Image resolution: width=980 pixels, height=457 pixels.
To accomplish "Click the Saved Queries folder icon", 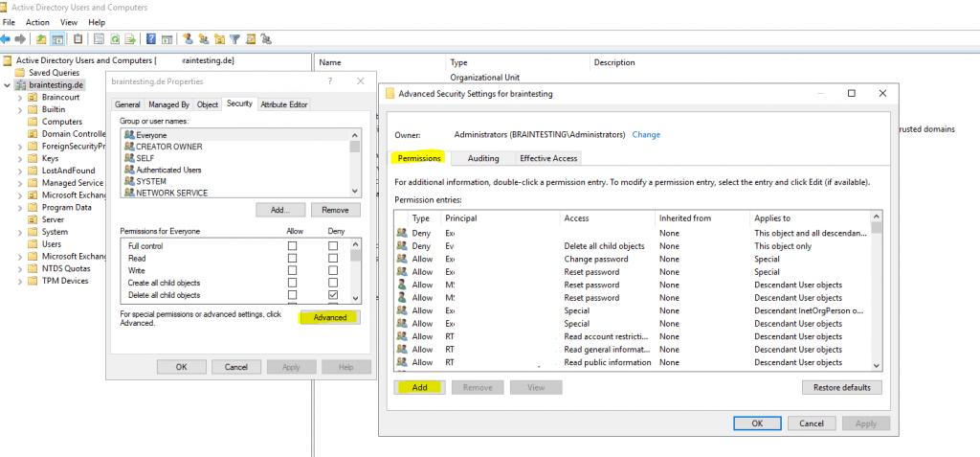I will tap(21, 73).
